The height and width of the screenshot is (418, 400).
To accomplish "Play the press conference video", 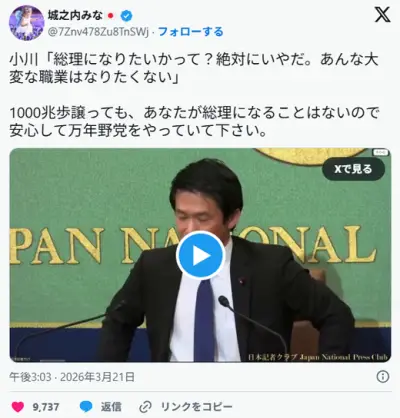I will 200,256.
